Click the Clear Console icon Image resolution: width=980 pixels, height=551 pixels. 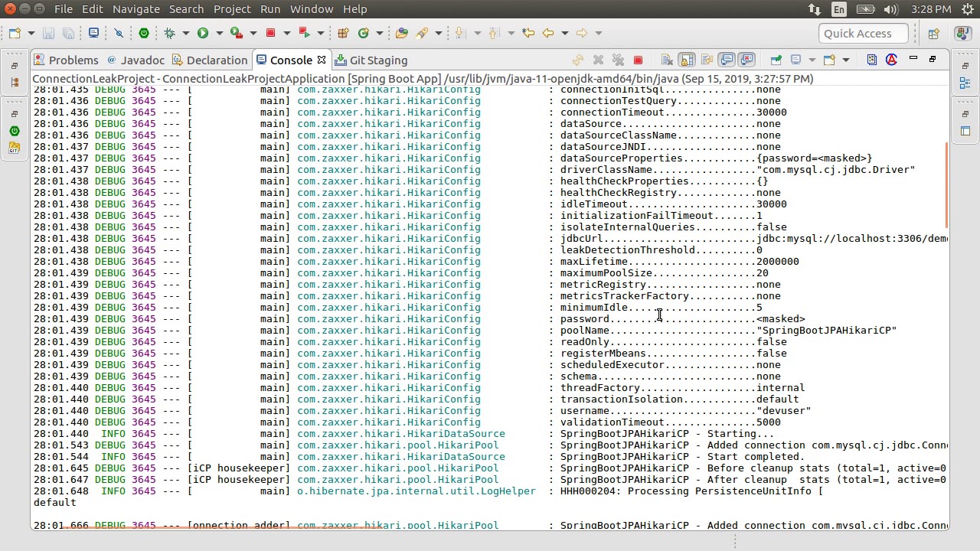click(x=667, y=60)
